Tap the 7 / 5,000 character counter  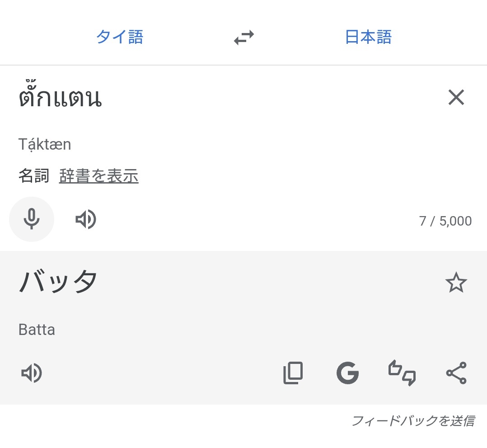click(445, 221)
